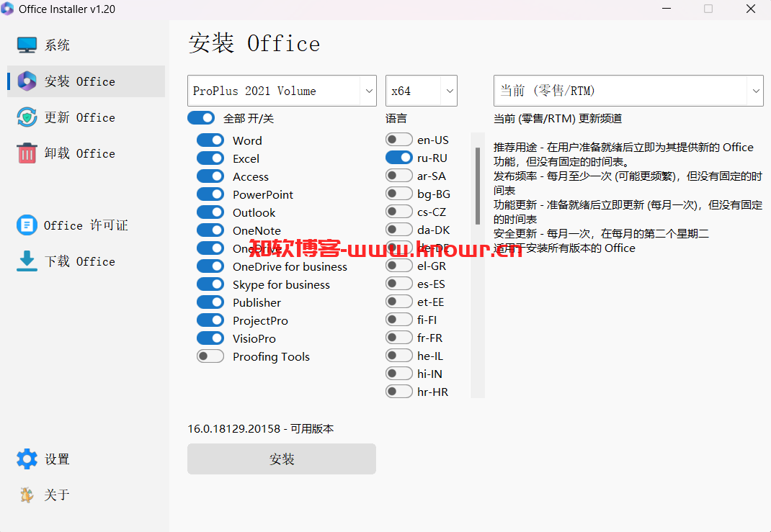
Task: Disable the Excel toggle
Action: point(210,158)
